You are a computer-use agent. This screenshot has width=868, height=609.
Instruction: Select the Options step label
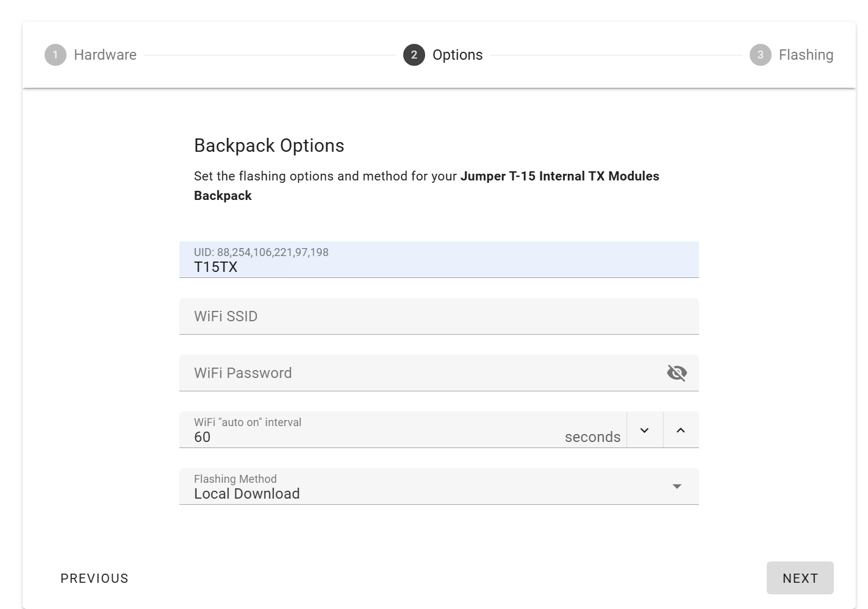457,55
